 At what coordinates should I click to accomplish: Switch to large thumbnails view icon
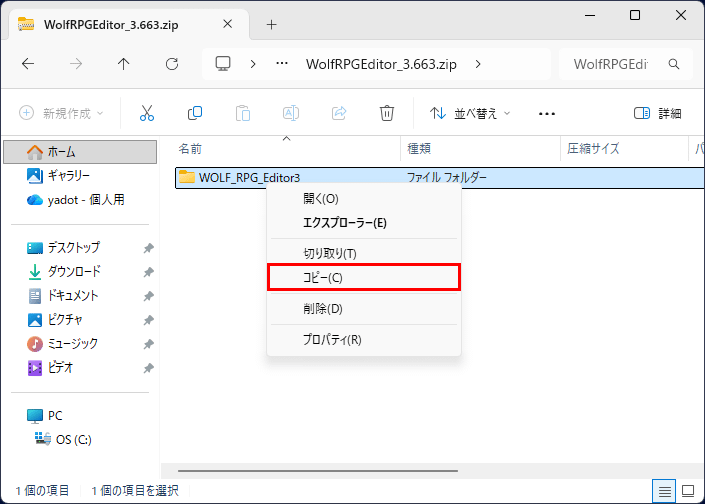687,490
